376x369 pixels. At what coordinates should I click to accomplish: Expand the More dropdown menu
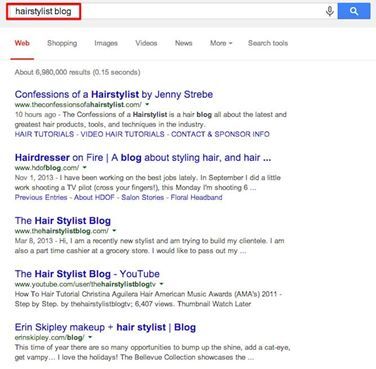(x=221, y=43)
